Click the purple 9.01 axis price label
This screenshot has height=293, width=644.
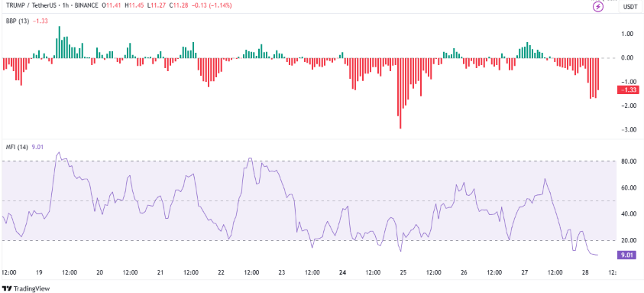click(626, 256)
